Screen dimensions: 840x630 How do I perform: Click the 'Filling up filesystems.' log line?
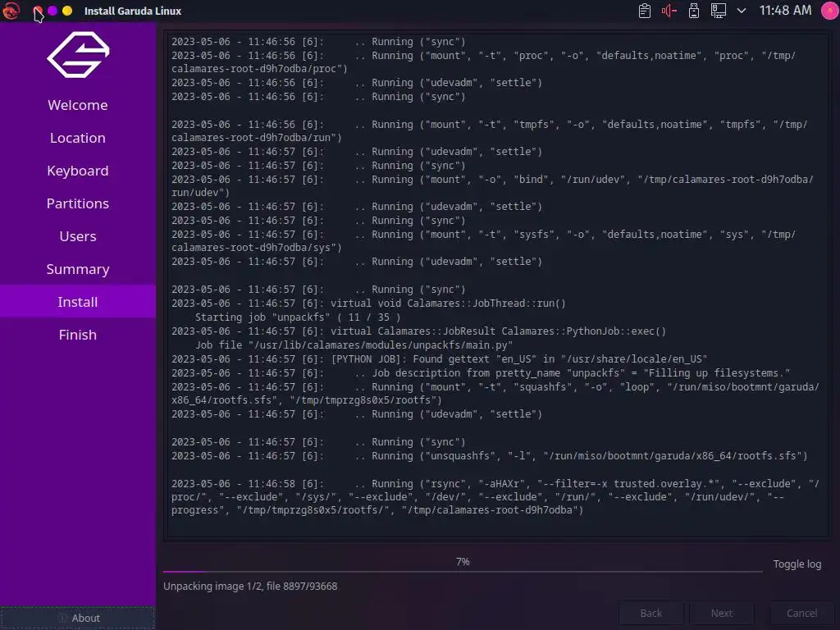tap(481, 373)
